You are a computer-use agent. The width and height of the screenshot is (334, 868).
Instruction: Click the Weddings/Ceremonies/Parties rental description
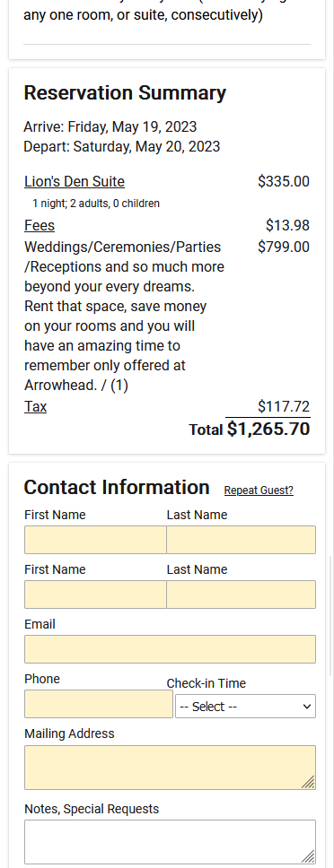coord(124,317)
